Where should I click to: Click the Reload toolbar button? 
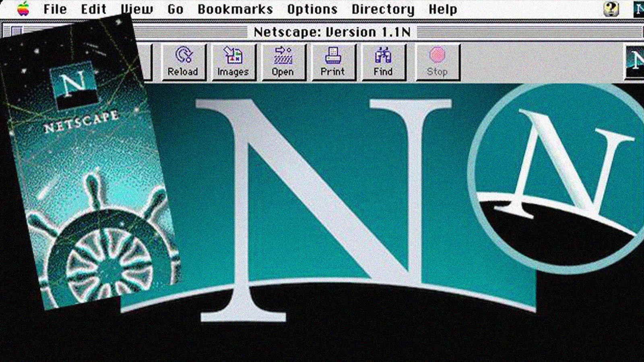click(183, 62)
